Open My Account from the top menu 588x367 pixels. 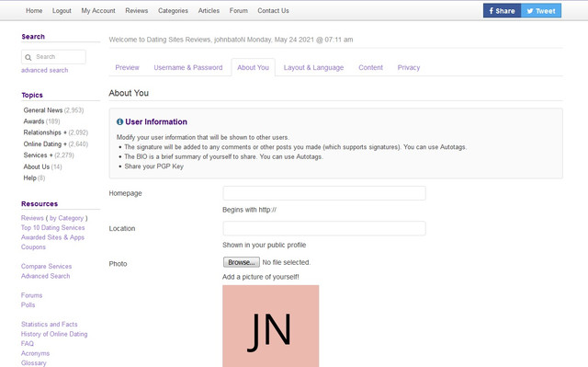tap(98, 10)
